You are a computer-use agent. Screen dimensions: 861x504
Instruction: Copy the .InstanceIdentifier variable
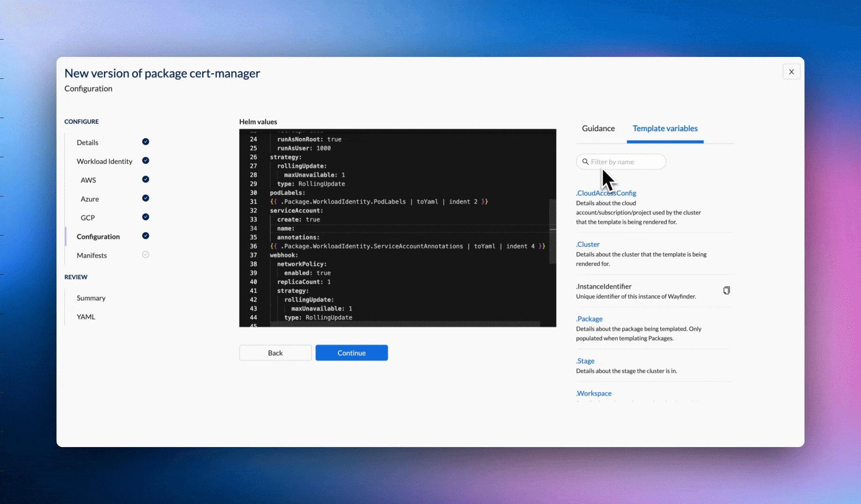[727, 290]
